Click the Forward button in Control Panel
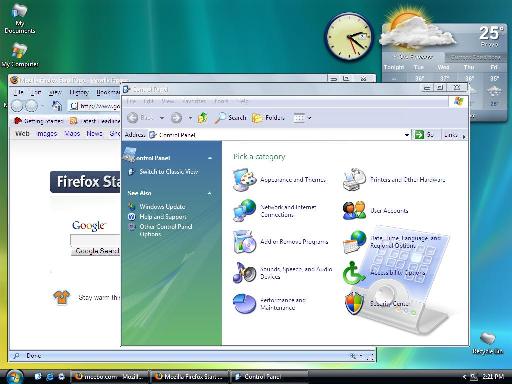 [176, 118]
